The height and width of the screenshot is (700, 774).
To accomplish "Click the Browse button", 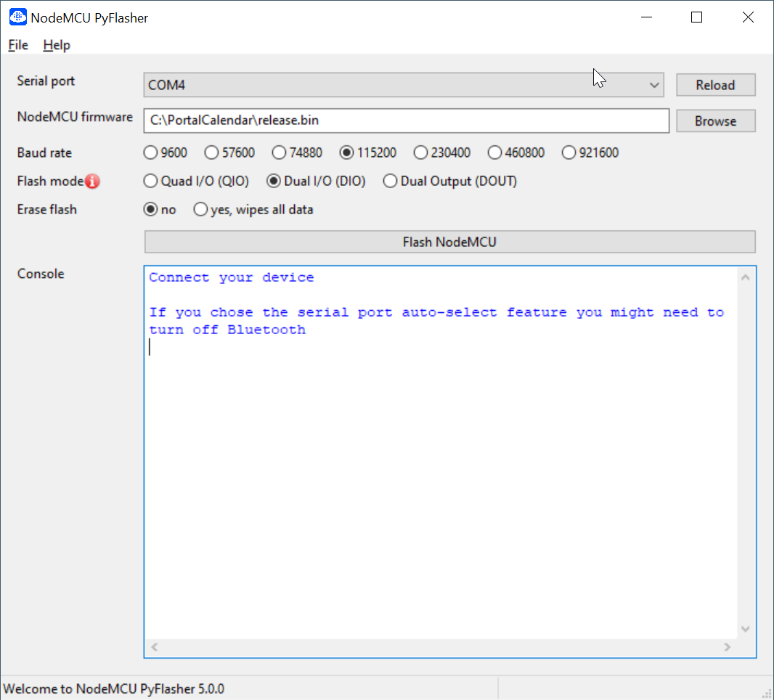I will (x=715, y=121).
